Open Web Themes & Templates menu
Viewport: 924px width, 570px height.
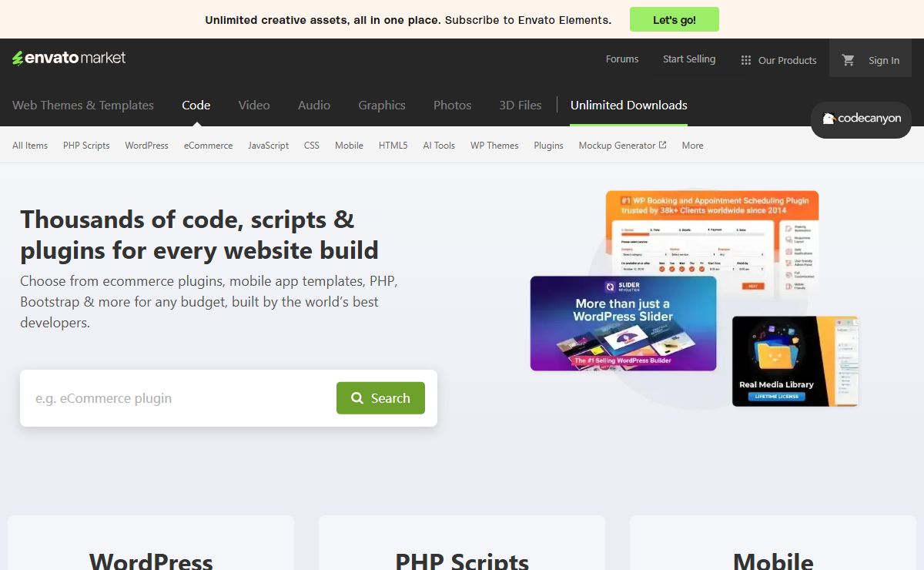(x=83, y=106)
